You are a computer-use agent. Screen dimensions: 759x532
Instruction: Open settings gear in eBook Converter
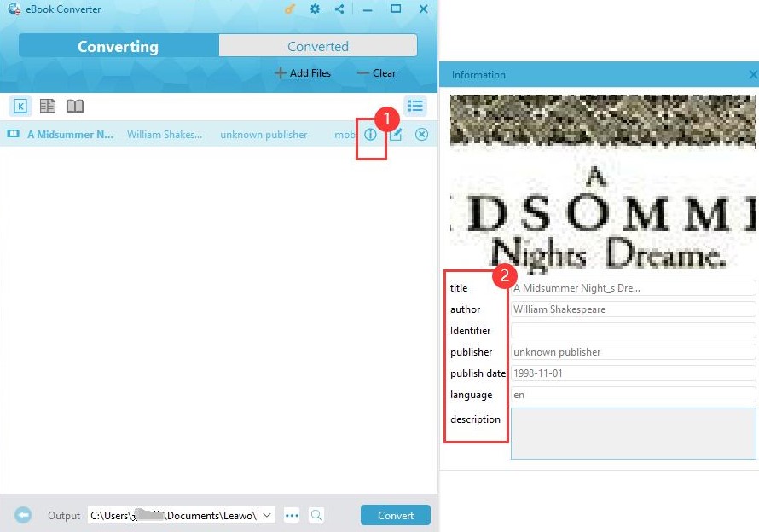click(x=315, y=9)
